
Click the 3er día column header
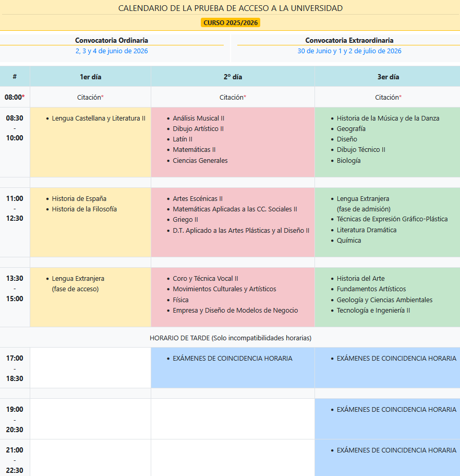click(388, 77)
